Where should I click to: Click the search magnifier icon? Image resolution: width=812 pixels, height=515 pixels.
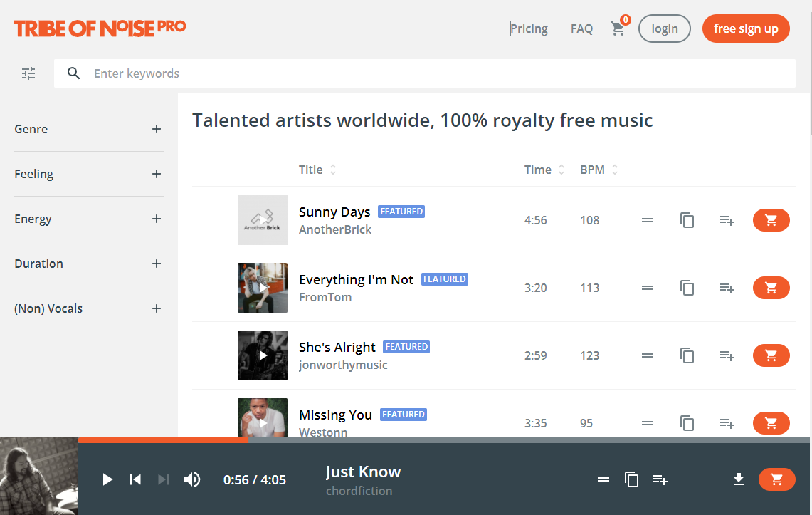(x=73, y=73)
